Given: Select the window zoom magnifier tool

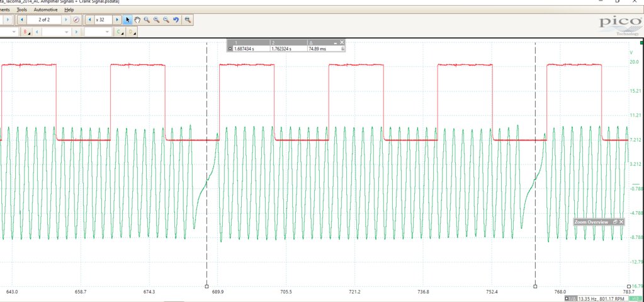Looking at the screenshot, I should (147, 20).
